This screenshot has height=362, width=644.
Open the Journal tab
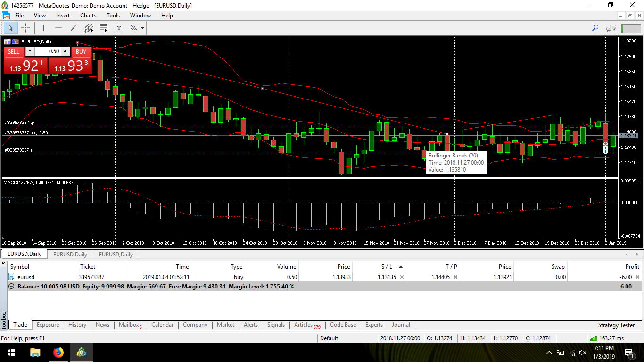click(x=401, y=325)
